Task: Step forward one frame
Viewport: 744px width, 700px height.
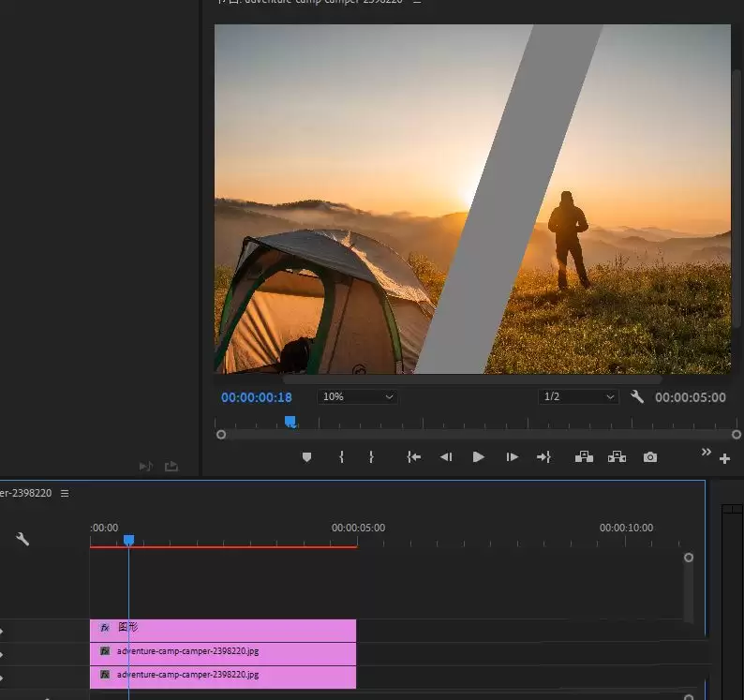Action: pos(512,457)
